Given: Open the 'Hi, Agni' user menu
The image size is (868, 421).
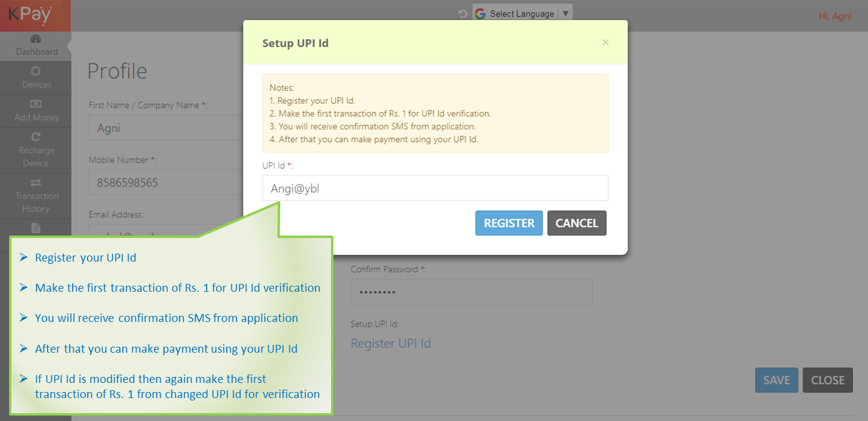Looking at the screenshot, I should (835, 16).
